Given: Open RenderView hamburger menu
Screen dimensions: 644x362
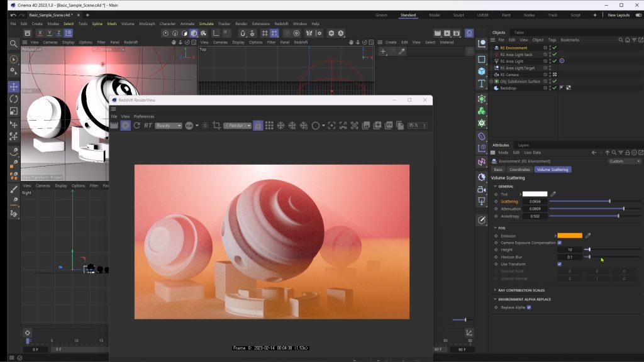Looking at the screenshot, I should [x=113, y=109].
